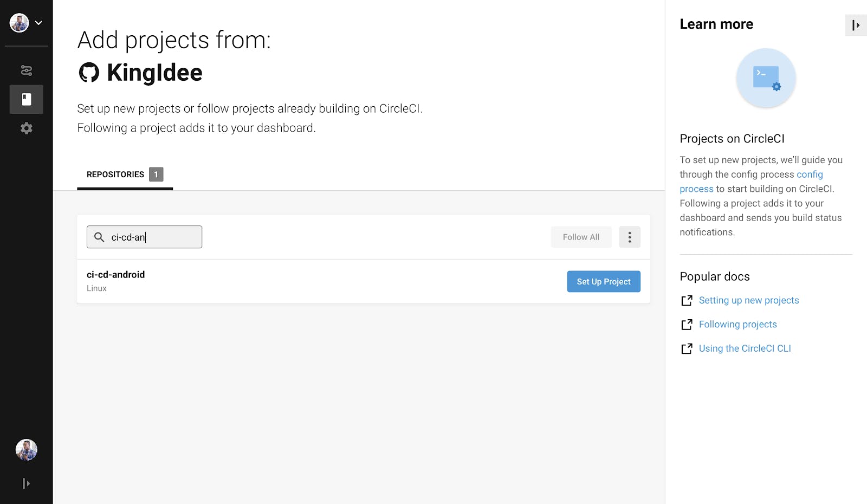Select the Workflows icon in the sidebar
Screen dimensions: 867x504
pos(26,70)
